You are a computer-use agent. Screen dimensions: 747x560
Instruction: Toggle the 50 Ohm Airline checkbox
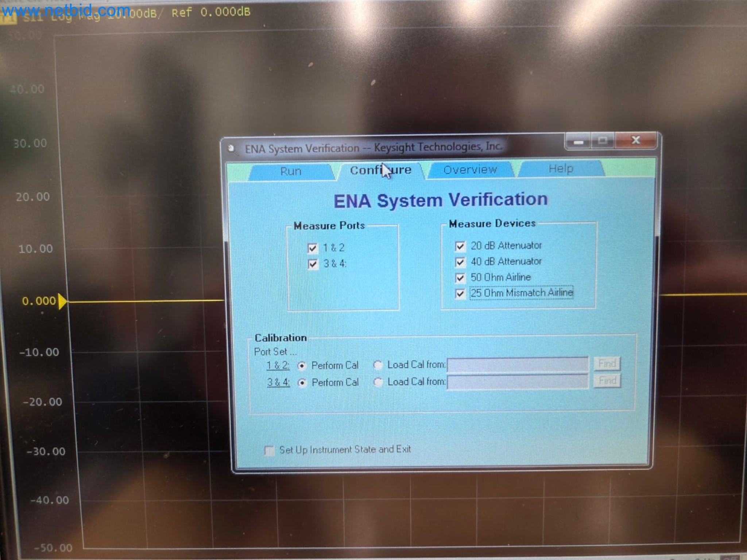pyautogui.click(x=460, y=278)
